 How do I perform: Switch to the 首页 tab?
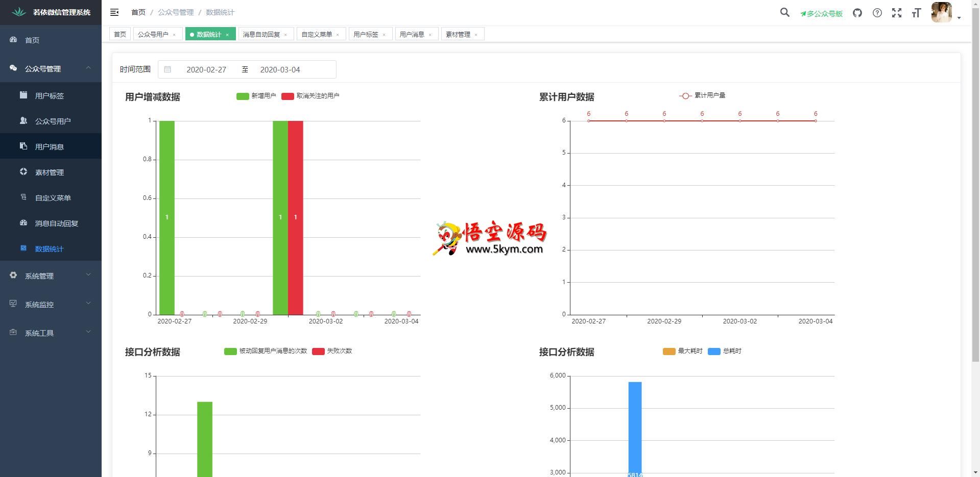120,34
